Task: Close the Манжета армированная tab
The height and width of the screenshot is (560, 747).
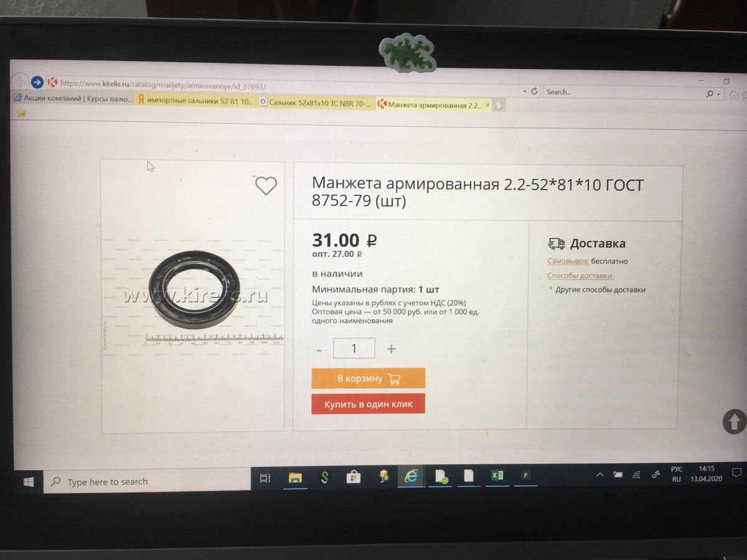Action: (487, 105)
